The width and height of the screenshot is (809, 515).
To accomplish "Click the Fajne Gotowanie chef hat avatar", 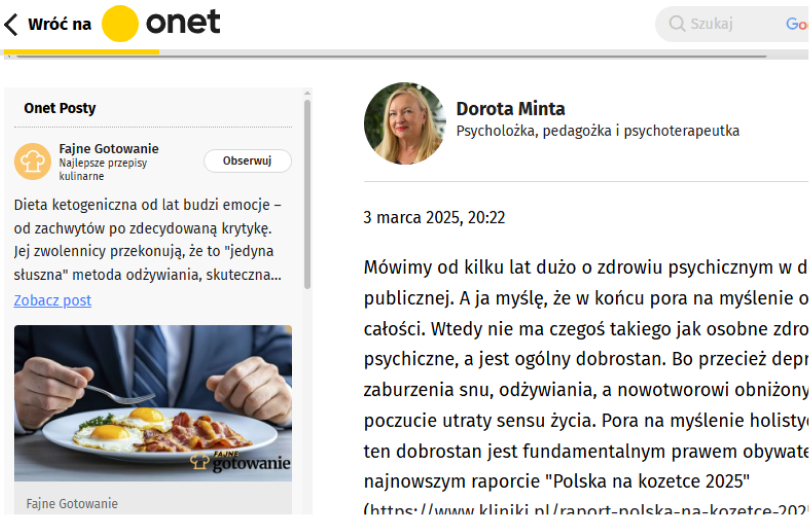I will (33, 162).
